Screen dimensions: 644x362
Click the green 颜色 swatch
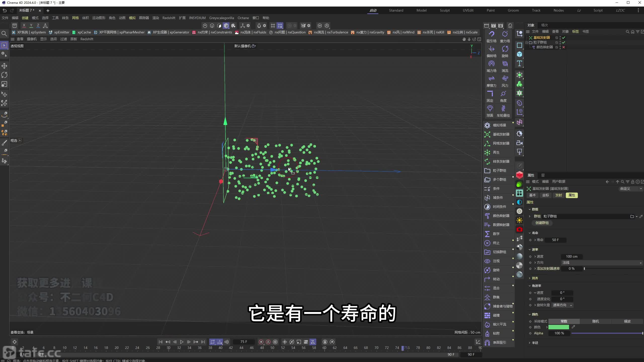(x=558, y=327)
